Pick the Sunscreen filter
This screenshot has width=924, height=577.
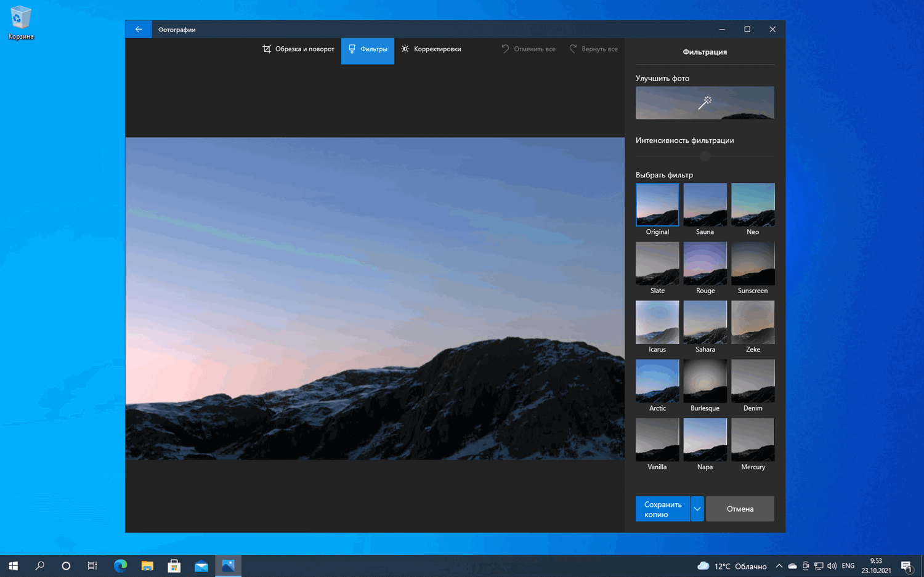753,264
